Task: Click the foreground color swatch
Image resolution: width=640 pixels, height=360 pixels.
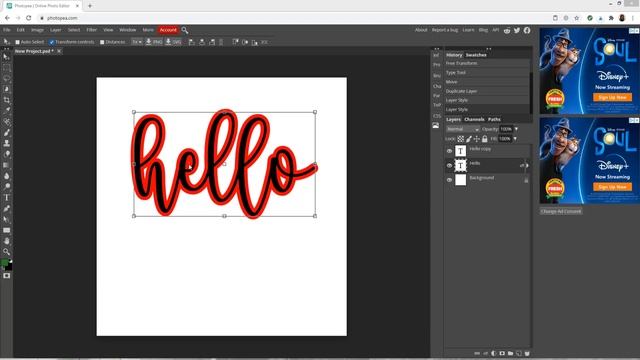Action: 4,263
